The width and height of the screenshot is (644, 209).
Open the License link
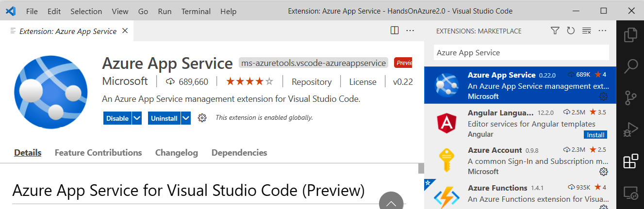[363, 82]
